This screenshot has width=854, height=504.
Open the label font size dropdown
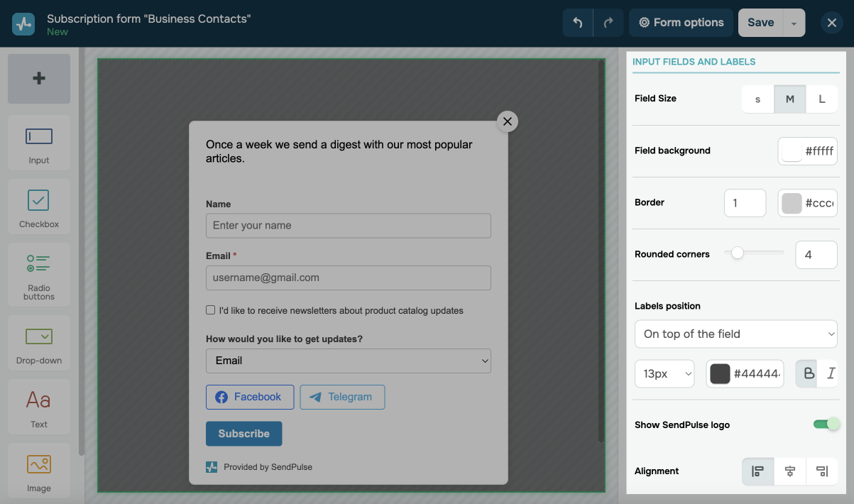tap(664, 374)
